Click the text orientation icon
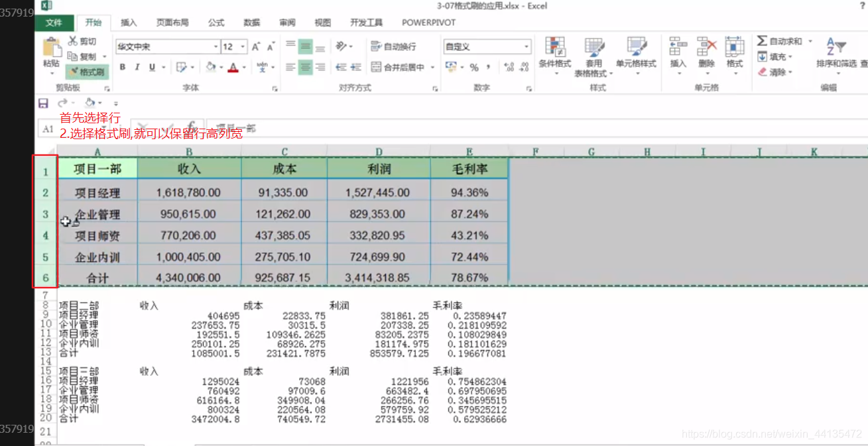The image size is (868, 446). (341, 46)
